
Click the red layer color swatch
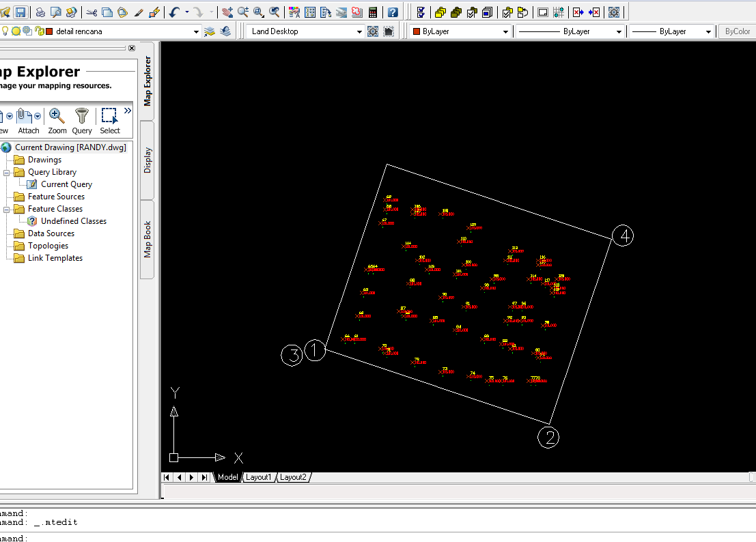tap(48, 31)
